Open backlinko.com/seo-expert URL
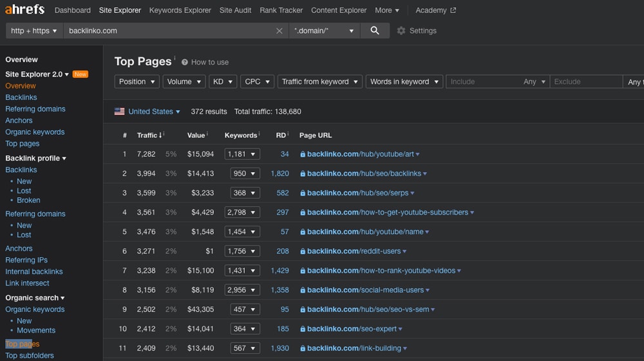The height and width of the screenshot is (361, 644). tap(352, 329)
